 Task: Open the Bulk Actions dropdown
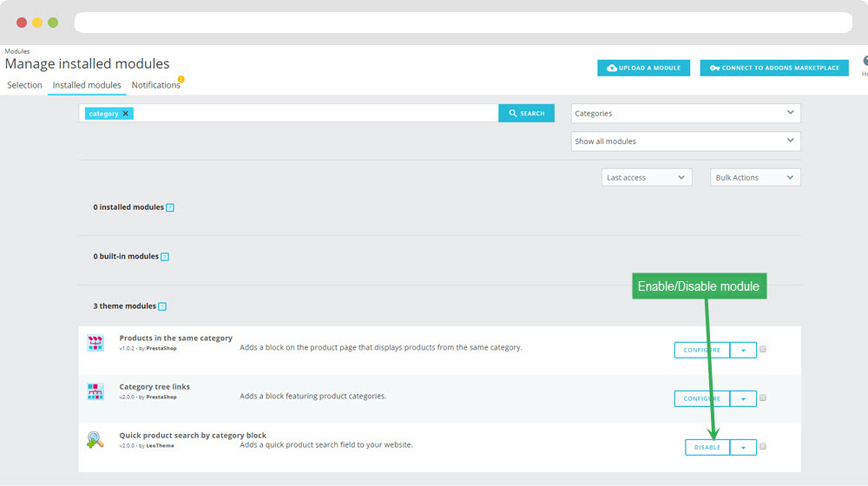754,177
